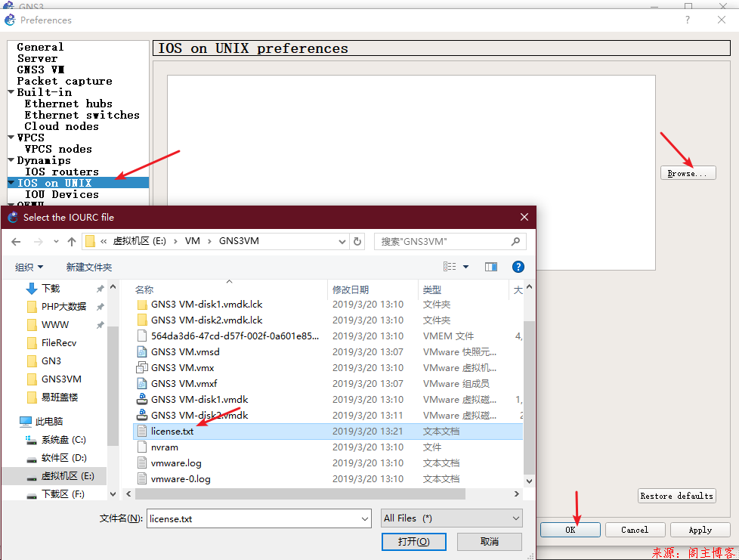Open the 系统盘 (C:) drive
The image size is (739, 560).
pos(63,440)
